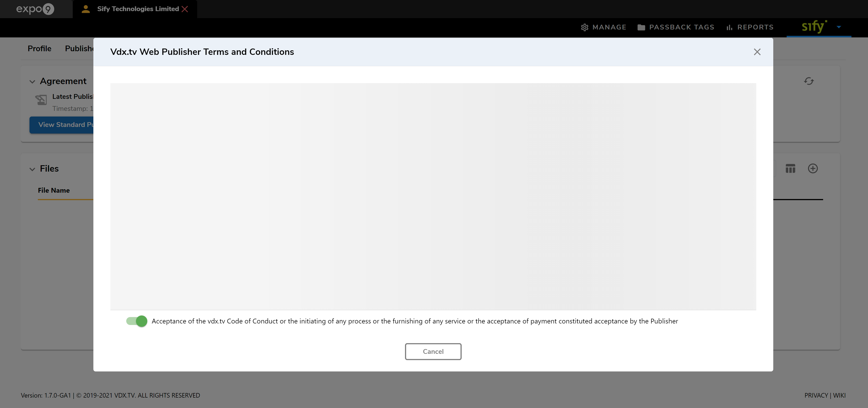
Task: Collapse the Files section
Action: [32, 169]
